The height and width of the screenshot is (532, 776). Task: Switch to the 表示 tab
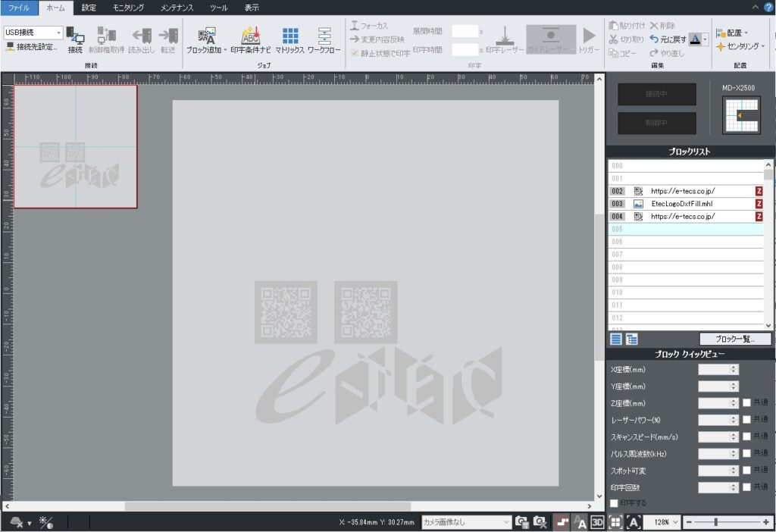coord(252,8)
